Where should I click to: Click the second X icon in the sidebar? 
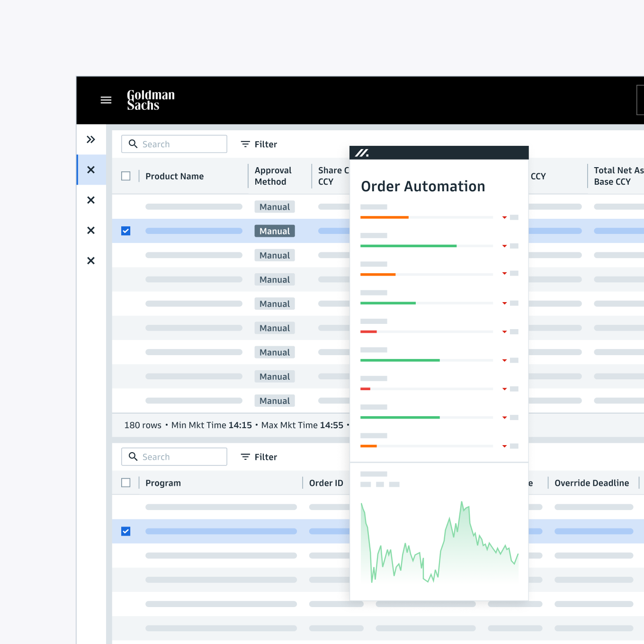[91, 200]
